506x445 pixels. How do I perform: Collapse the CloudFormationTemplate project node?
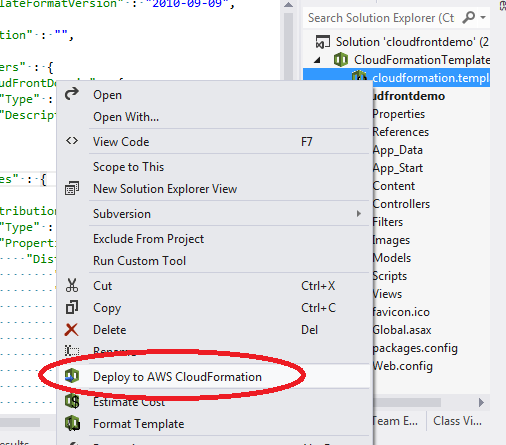[317, 60]
